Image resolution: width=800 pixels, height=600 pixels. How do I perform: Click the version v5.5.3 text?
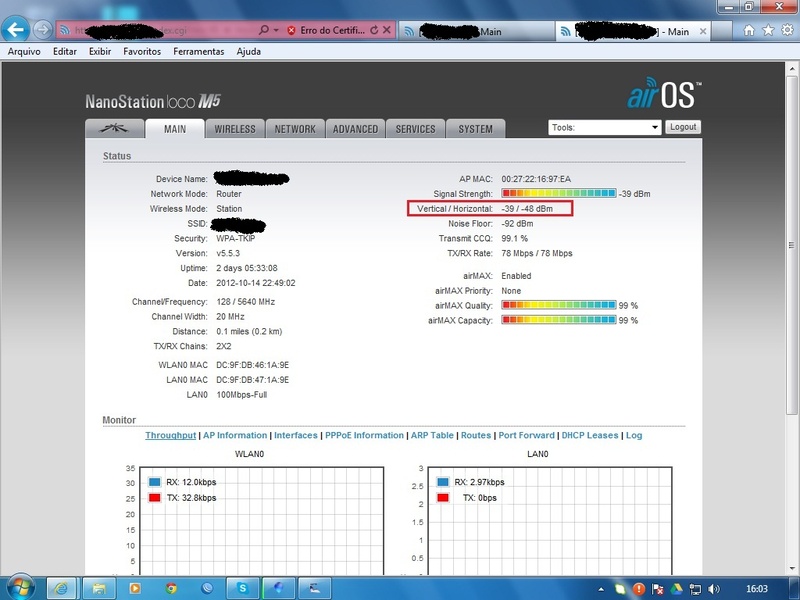point(228,253)
